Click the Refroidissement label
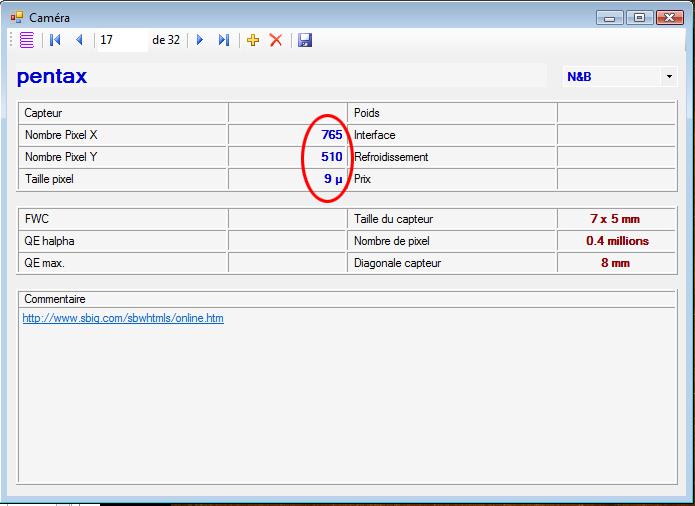695x506 pixels. click(391, 157)
